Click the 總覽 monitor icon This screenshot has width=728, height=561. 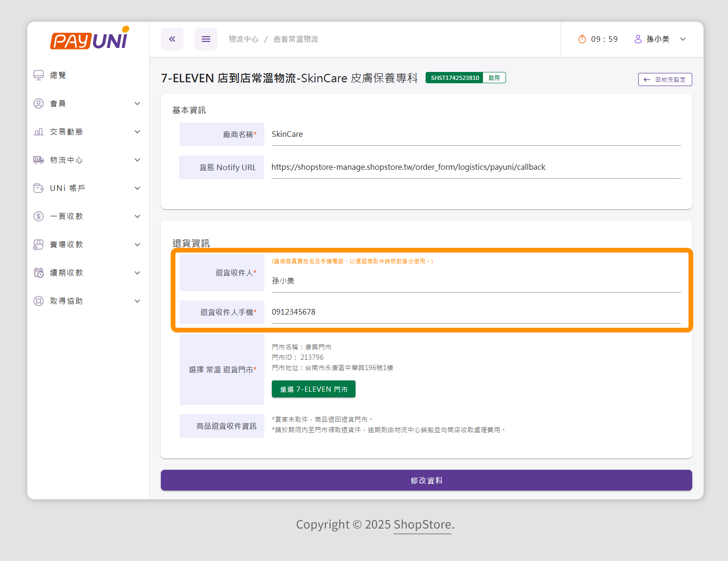[39, 75]
